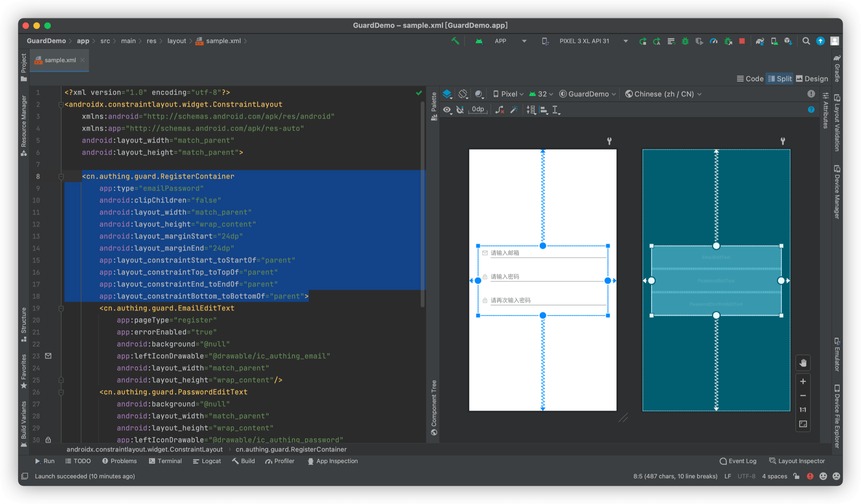Open the Profiler gauge icon in toolbar
Image resolution: width=861 pixels, height=504 pixels.
pyautogui.click(x=713, y=41)
